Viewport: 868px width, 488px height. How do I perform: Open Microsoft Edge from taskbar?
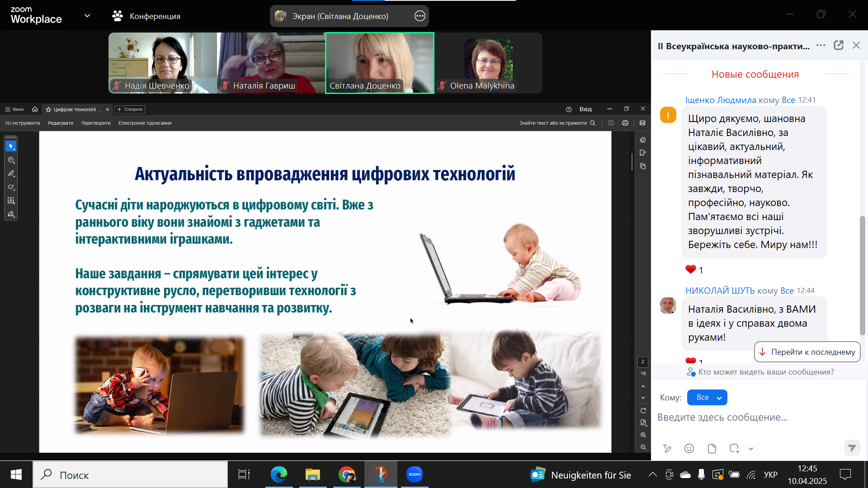(x=279, y=474)
